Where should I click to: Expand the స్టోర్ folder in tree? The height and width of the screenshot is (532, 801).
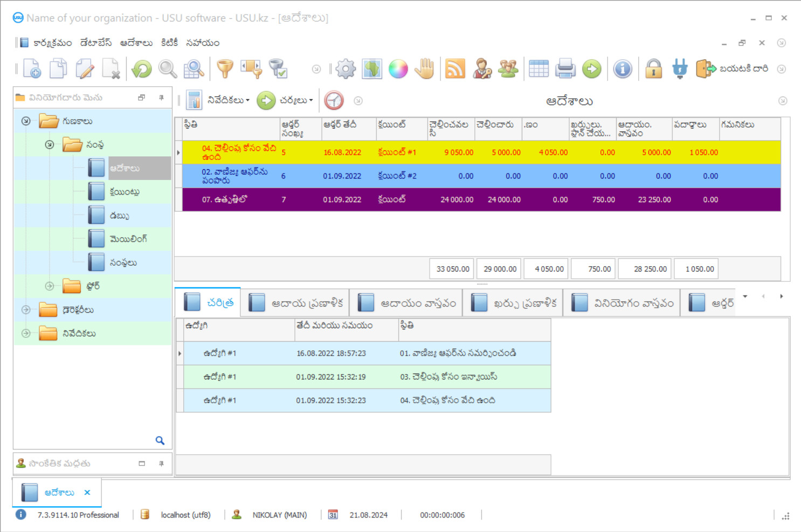[x=50, y=286]
